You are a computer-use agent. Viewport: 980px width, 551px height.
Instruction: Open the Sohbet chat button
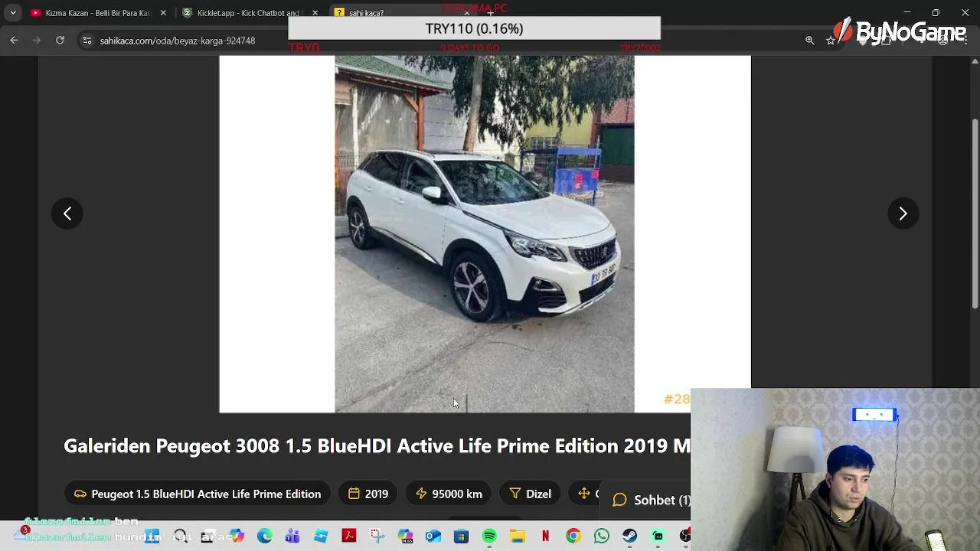[652, 500]
